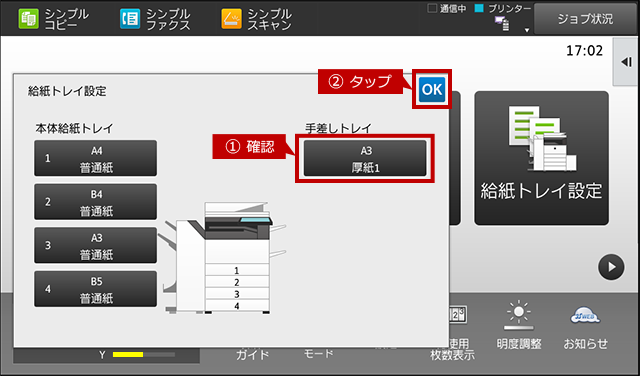Select bypass tray A3 厚紙1
Viewport: 640px width, 376px height.
pos(365,158)
